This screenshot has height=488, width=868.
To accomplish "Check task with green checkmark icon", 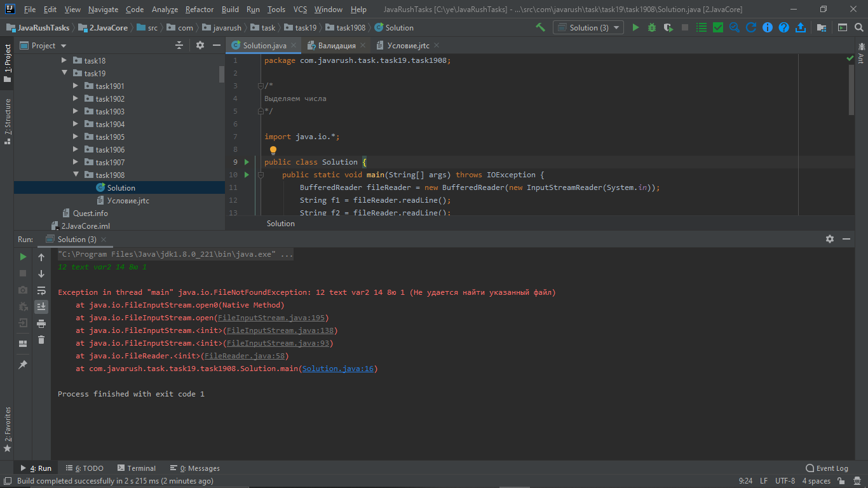I will (x=718, y=27).
